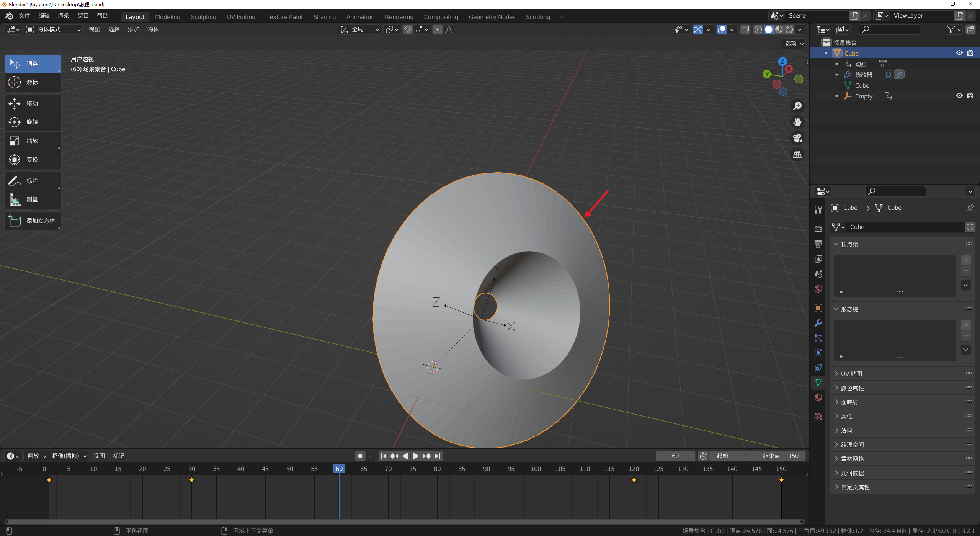Select the Annotate (标注) tool
Viewport: 980px width, 536px height.
[33, 181]
